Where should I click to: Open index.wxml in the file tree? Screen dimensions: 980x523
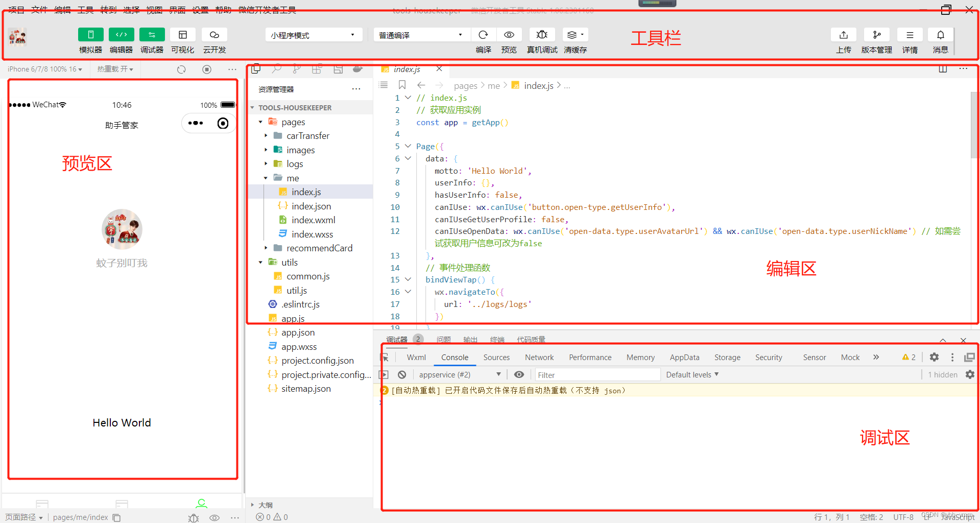tap(313, 220)
